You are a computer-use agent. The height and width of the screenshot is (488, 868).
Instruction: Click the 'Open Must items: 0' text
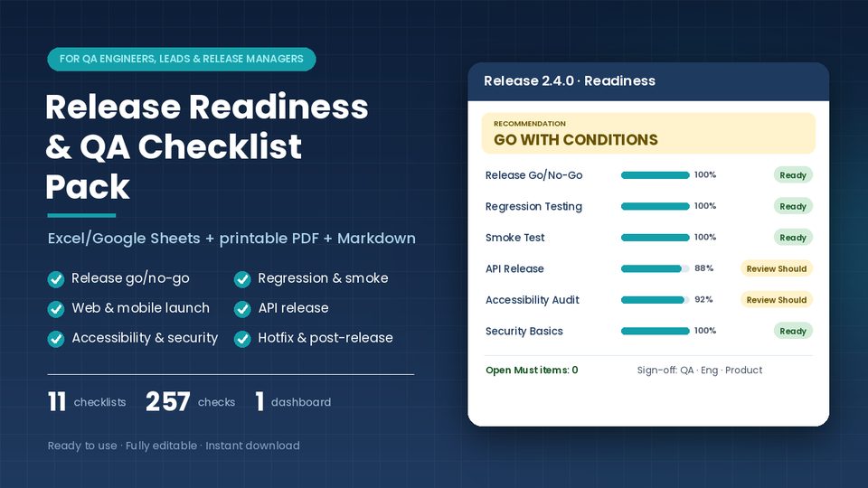point(532,371)
